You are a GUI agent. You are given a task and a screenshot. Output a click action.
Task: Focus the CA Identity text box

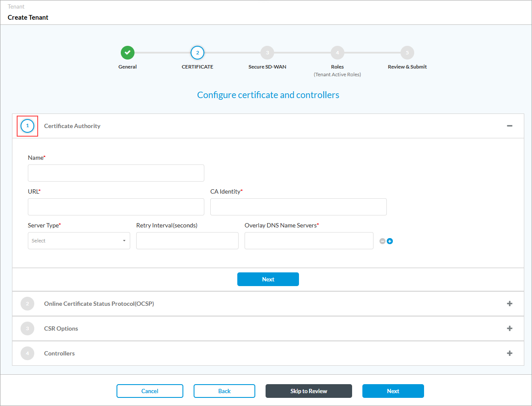coord(298,207)
